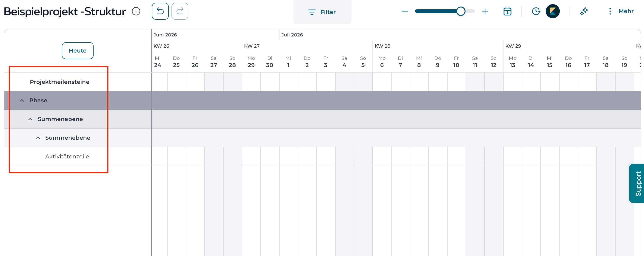This screenshot has width=644, height=256.
Task: Click the timeline zoom slider handle
Action: 461,11
